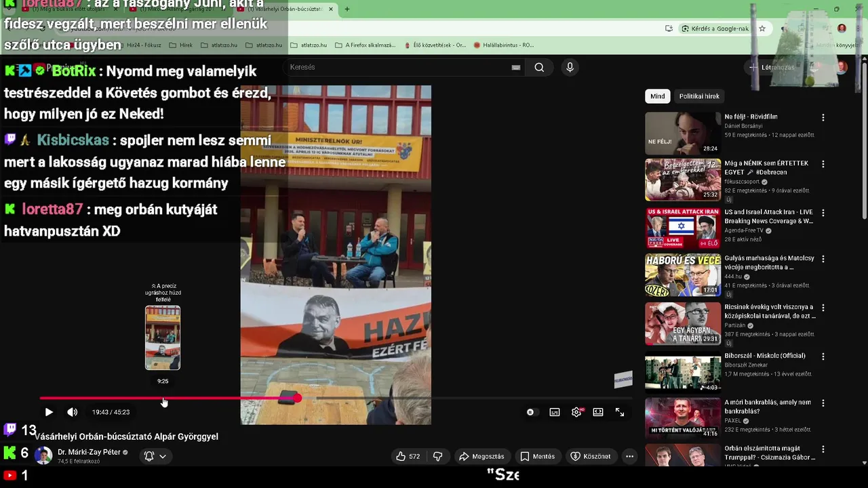This screenshot has width=868, height=488.
Task: Open options for Biborszél - Miskolc
Action: [823, 356]
